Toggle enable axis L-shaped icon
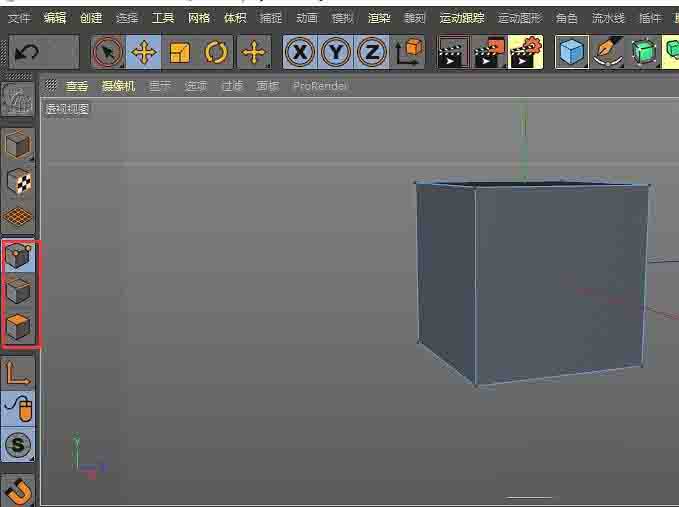679x507 pixels. [18, 373]
